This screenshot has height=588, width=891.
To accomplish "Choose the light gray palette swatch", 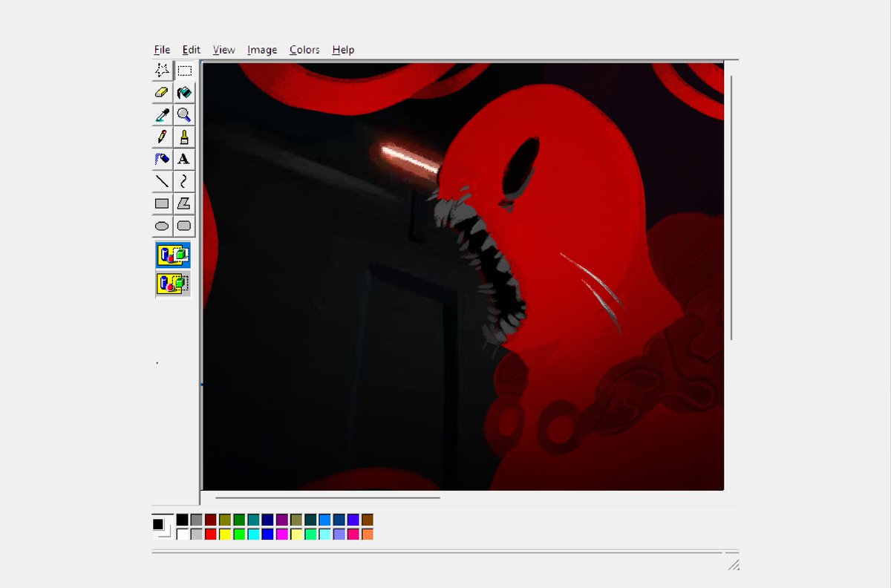I will tap(197, 534).
